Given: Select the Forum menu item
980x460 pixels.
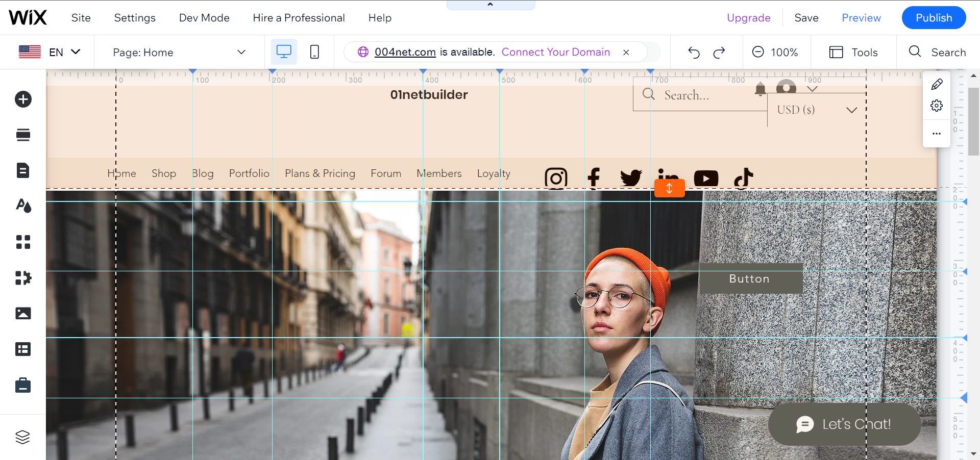Looking at the screenshot, I should pos(386,173).
